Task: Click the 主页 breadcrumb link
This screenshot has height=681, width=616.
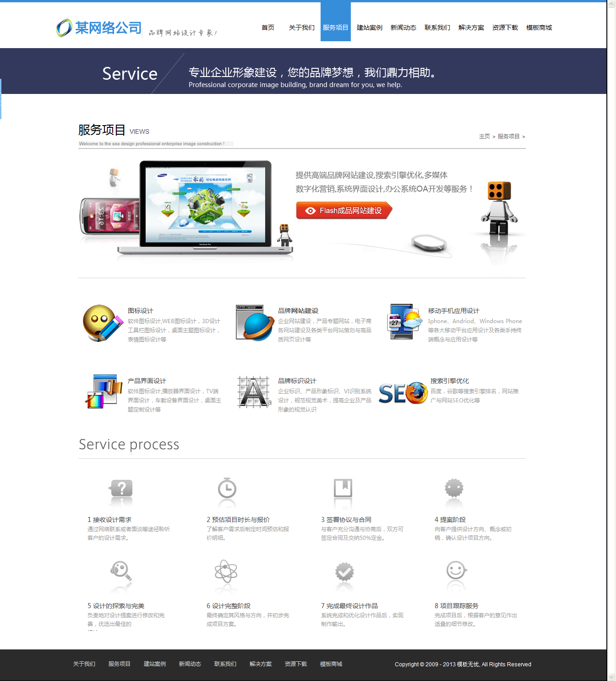Action: (484, 137)
